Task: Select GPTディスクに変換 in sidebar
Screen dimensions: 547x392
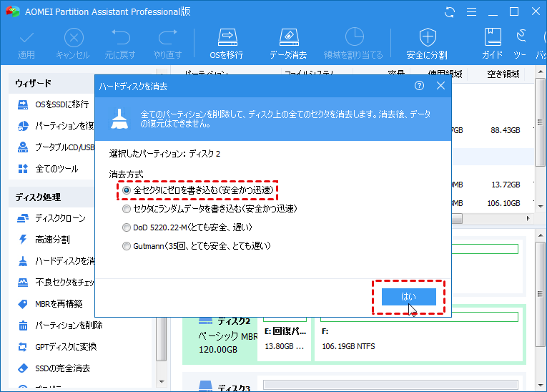Action: click(57, 347)
